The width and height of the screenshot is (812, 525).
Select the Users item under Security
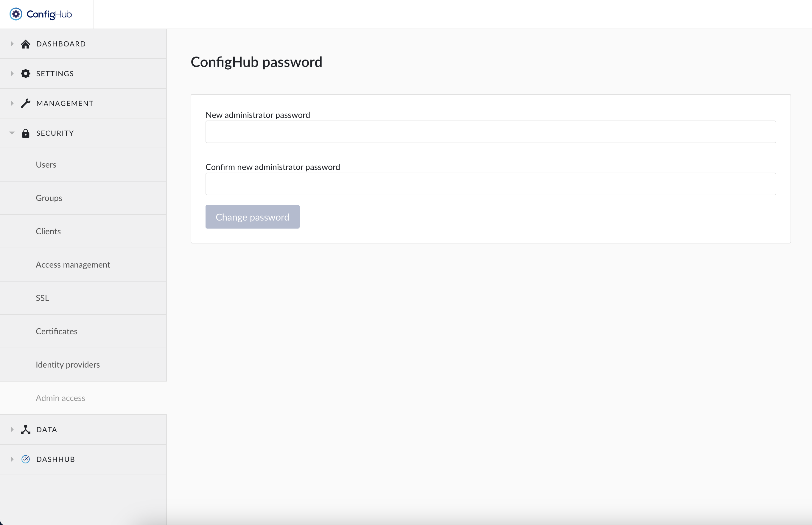46,165
